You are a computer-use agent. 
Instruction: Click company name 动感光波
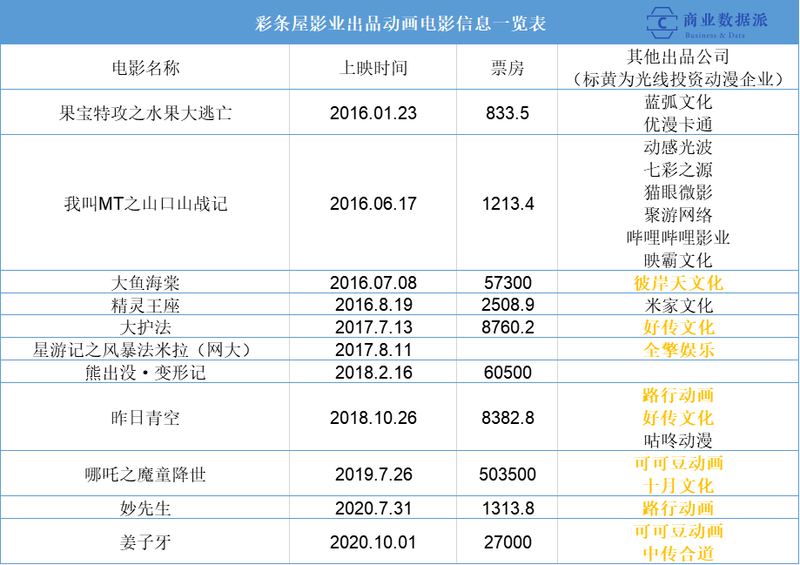[x=678, y=147]
